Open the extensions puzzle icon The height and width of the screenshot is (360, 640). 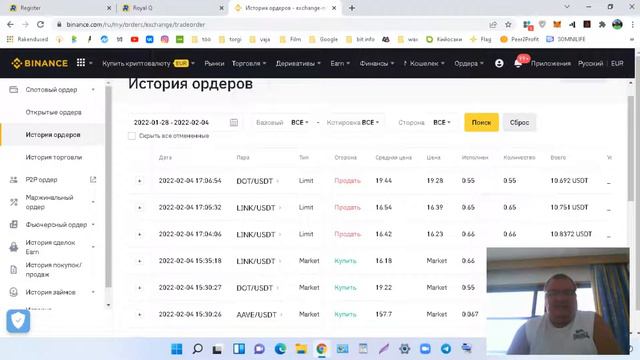point(602,24)
